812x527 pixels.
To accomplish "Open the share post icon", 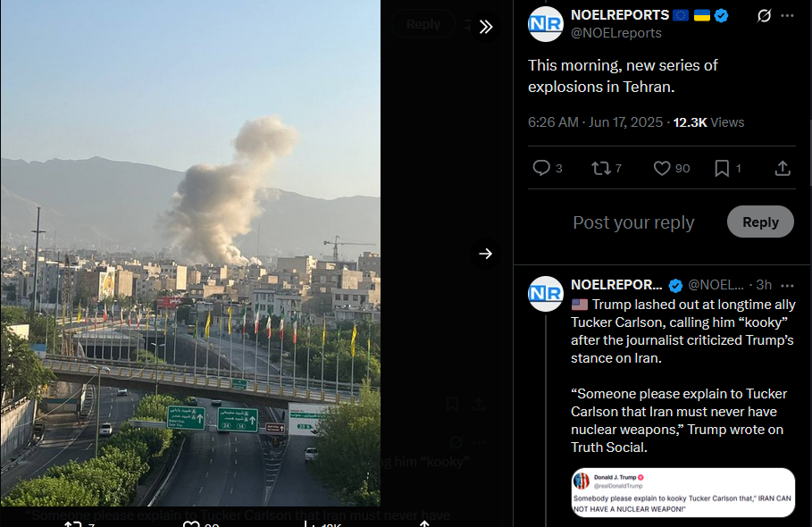I will [782, 168].
